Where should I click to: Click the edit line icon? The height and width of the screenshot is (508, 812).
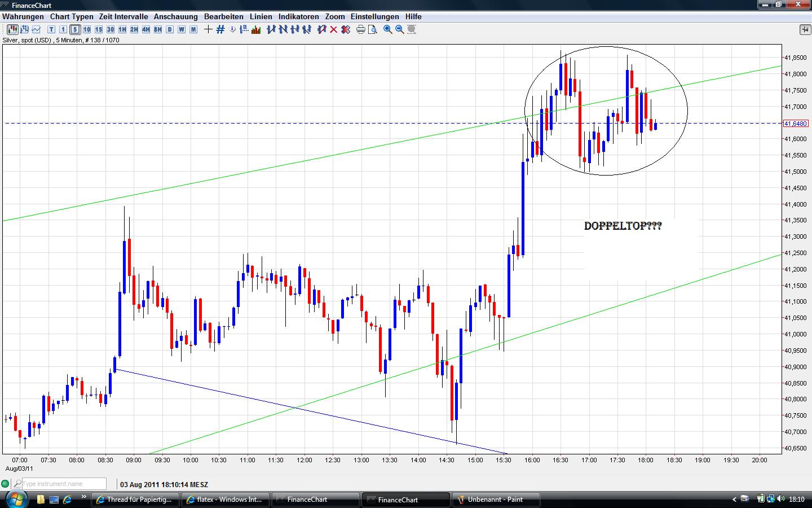point(322,29)
